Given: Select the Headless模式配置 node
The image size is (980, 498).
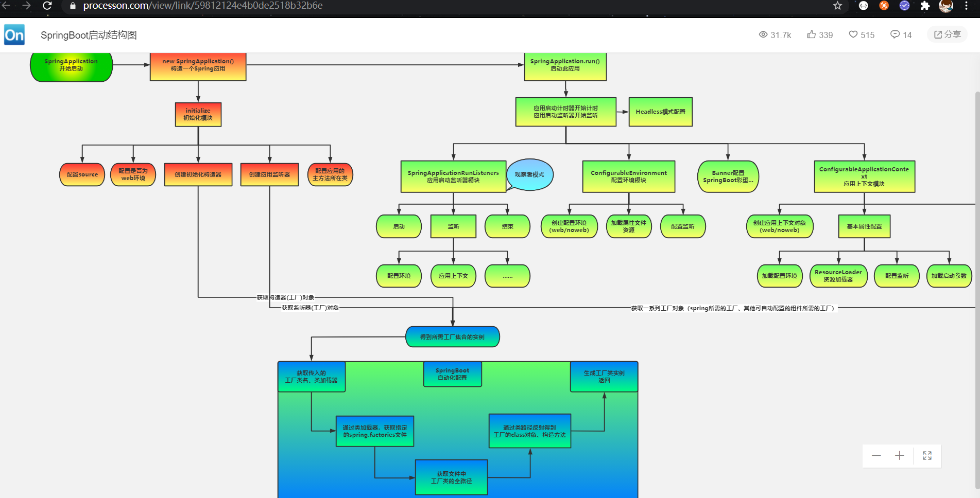Looking at the screenshot, I should click(x=660, y=112).
